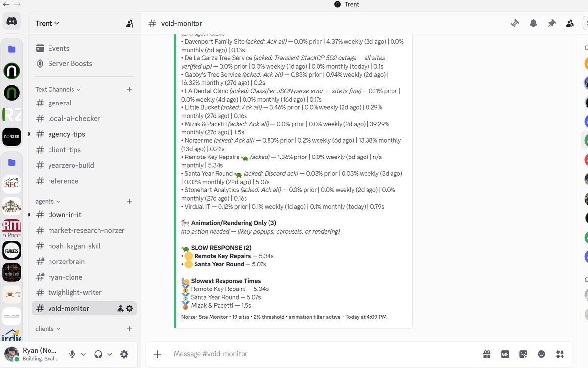This screenshot has width=588, height=368.
Task: Open the client-tips channel
Action: (x=84, y=150)
